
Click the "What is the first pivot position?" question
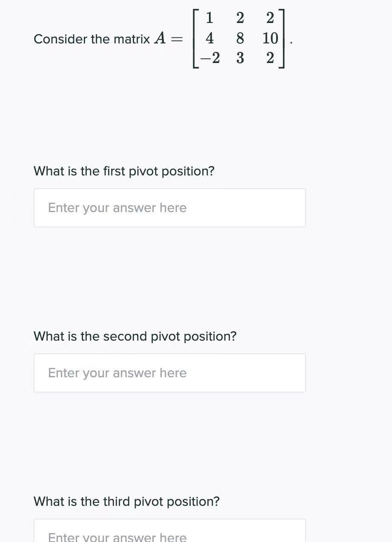click(x=124, y=171)
